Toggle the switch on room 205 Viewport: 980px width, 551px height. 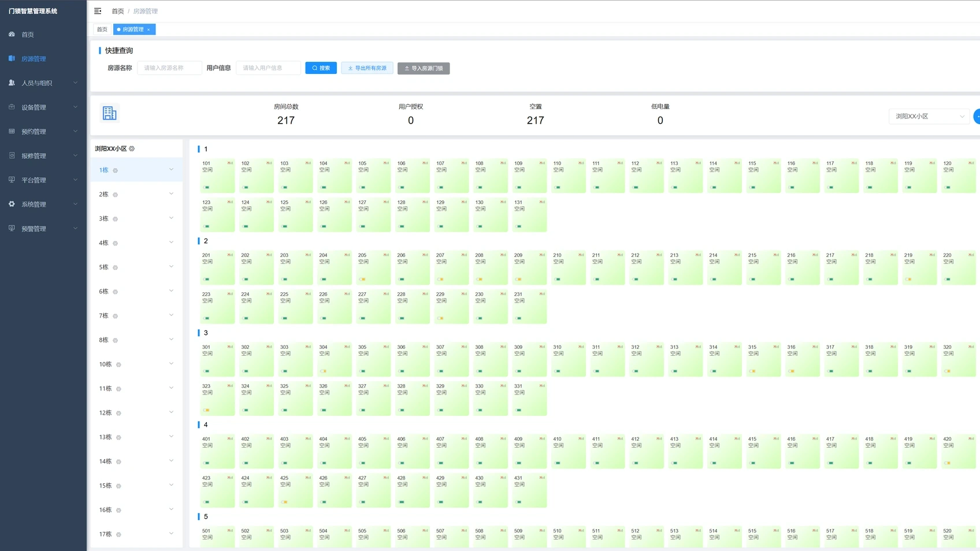coord(363,279)
